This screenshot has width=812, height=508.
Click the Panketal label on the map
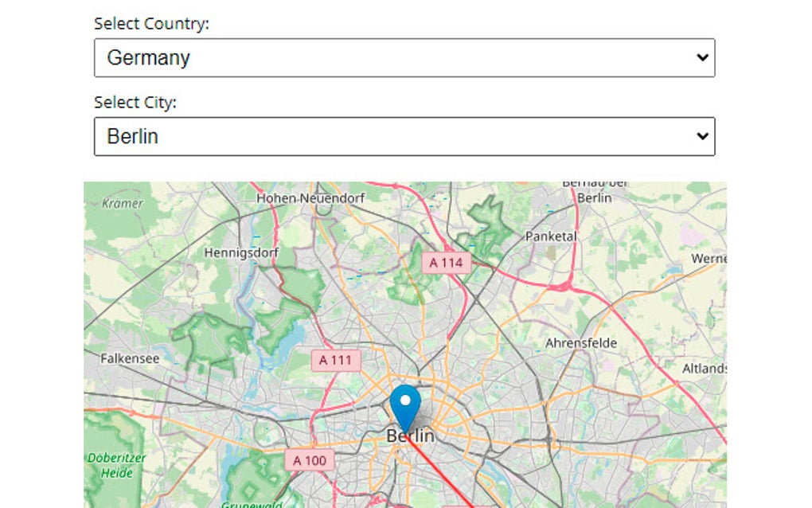552,236
